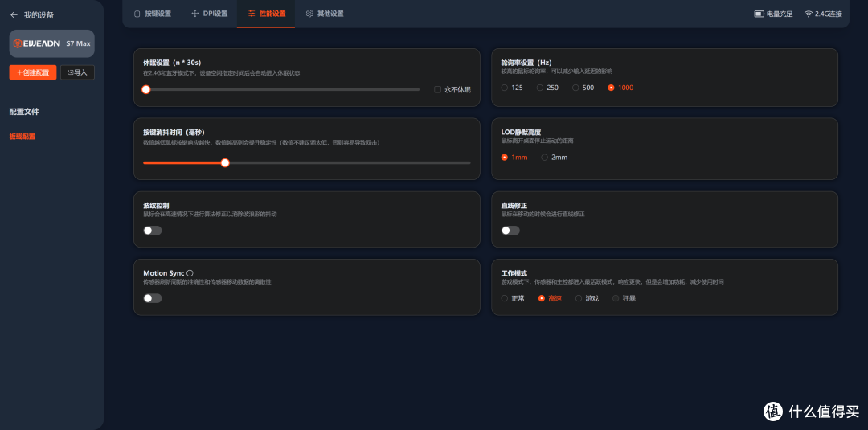This screenshot has height=430, width=868.
Task: Open the 按键设置 tab
Action: point(153,14)
